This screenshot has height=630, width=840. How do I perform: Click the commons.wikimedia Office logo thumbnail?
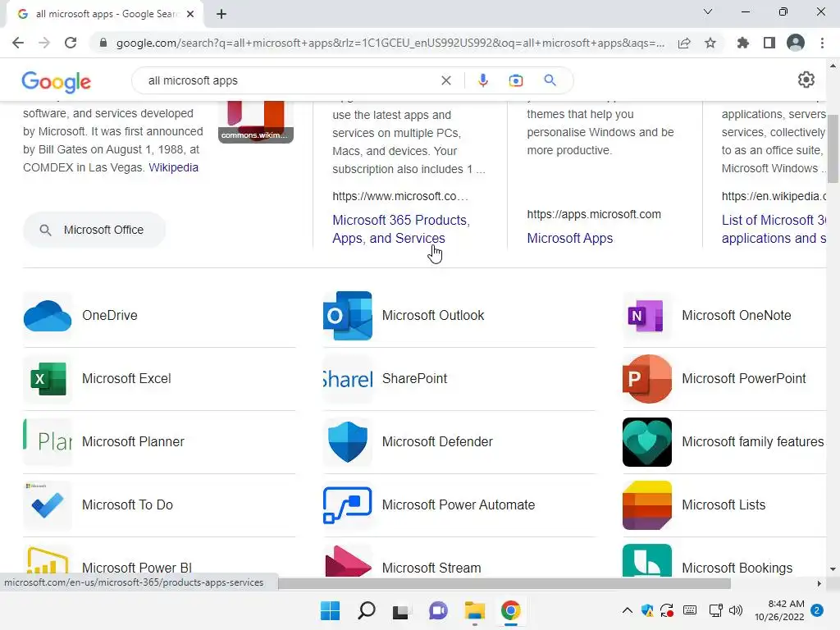point(256,122)
